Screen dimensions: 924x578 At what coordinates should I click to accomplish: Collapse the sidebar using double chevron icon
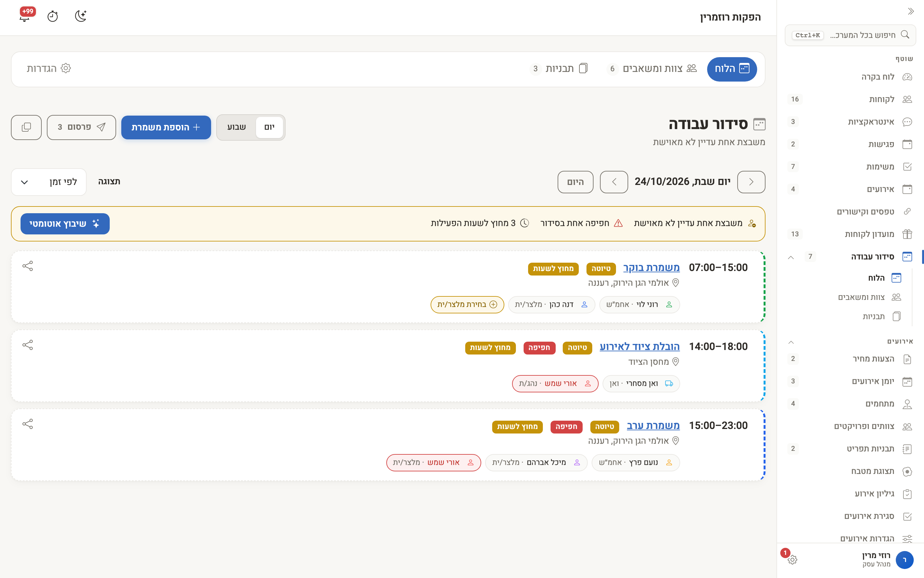(x=911, y=11)
